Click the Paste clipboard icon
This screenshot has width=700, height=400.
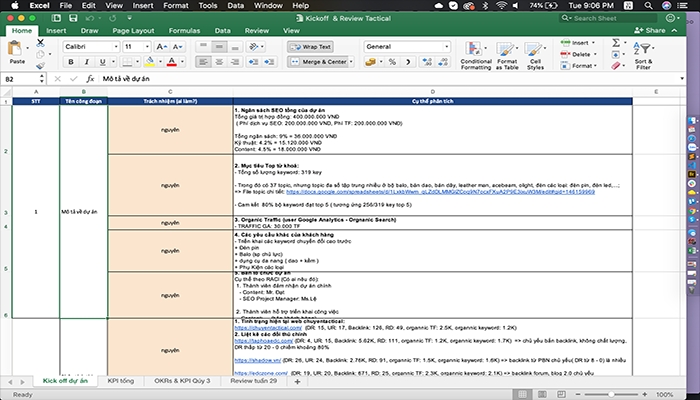(15, 49)
